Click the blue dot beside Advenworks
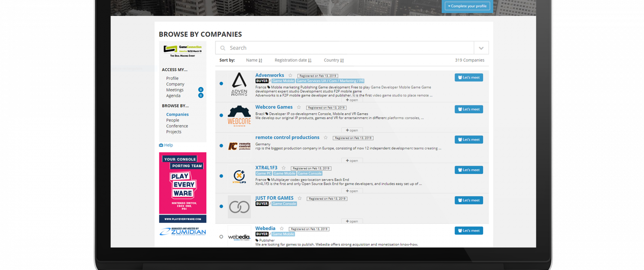Viewport: 644px width, 270px height. pos(221,84)
